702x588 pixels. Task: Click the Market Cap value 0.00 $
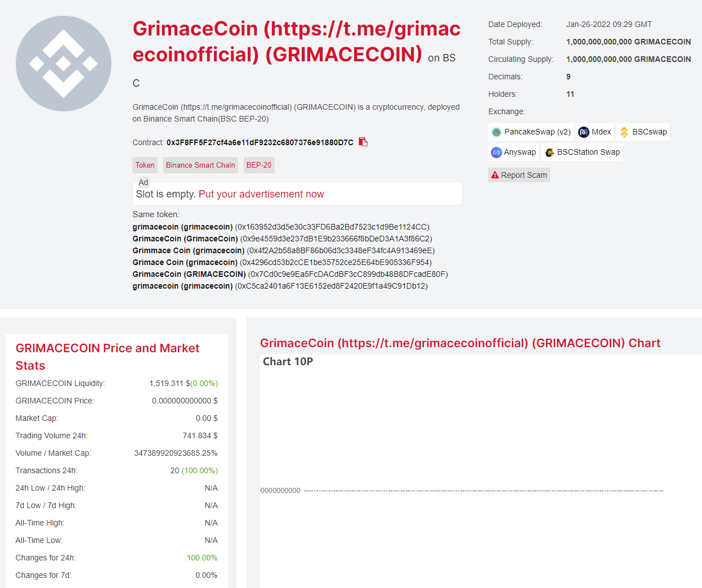207,418
